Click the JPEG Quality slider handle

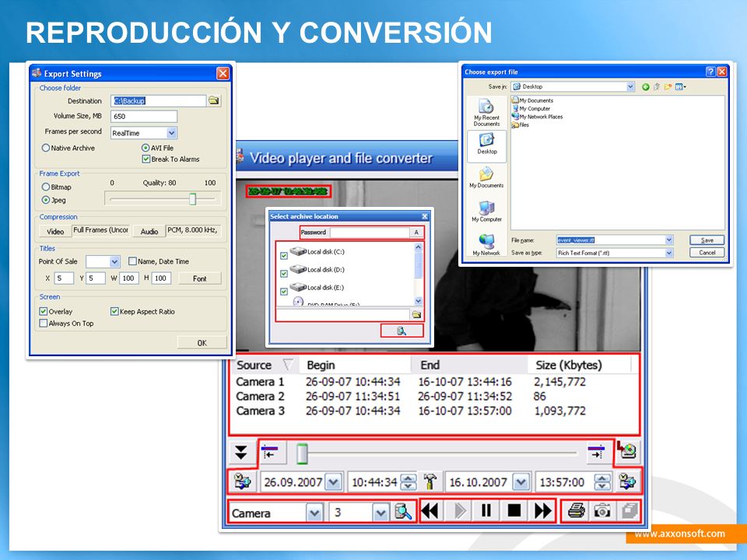192,198
